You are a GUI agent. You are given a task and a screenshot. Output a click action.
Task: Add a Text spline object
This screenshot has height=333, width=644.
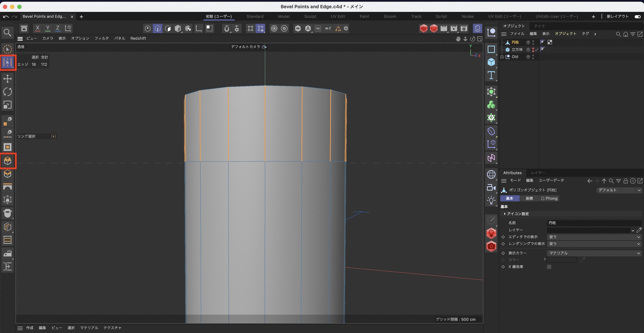[491, 75]
